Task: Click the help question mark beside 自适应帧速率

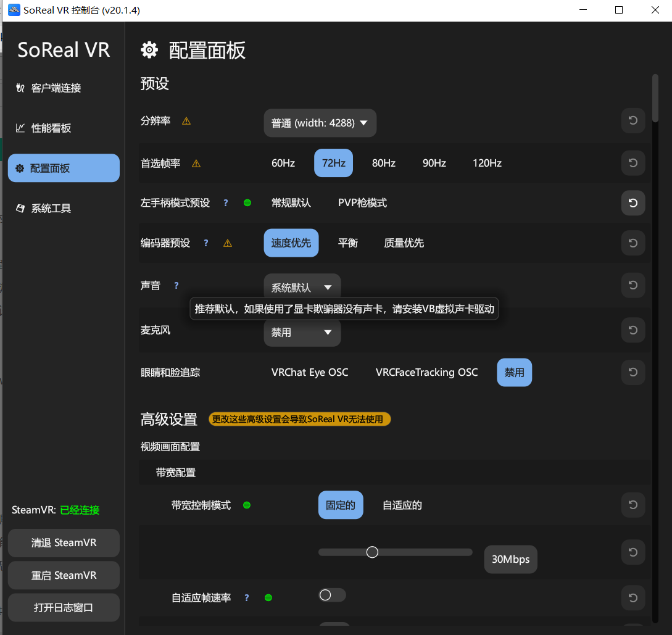Action: click(x=246, y=598)
